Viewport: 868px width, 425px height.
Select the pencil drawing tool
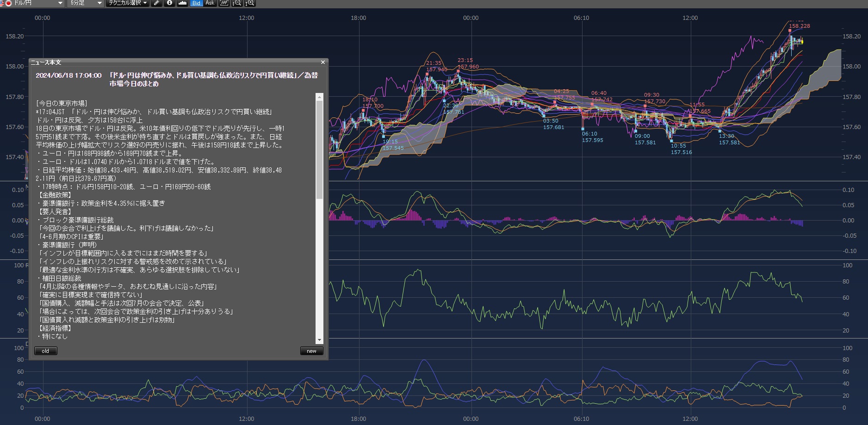point(157,3)
